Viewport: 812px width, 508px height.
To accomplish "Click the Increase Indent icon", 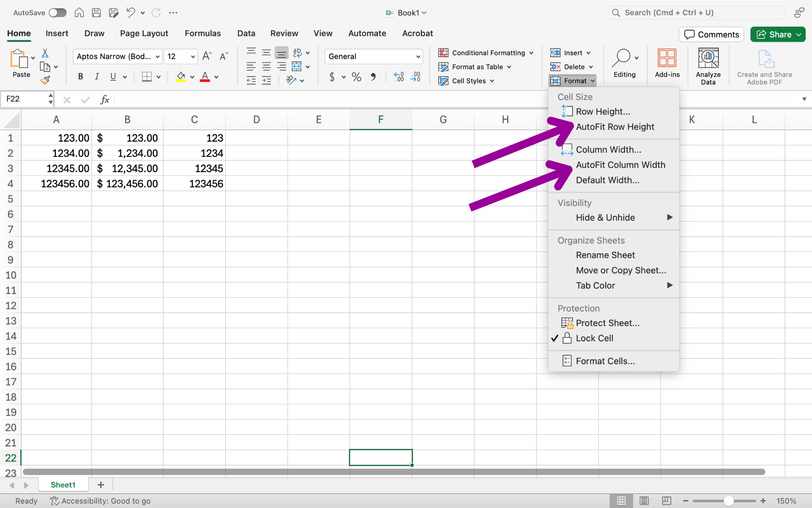I will tap(266, 81).
